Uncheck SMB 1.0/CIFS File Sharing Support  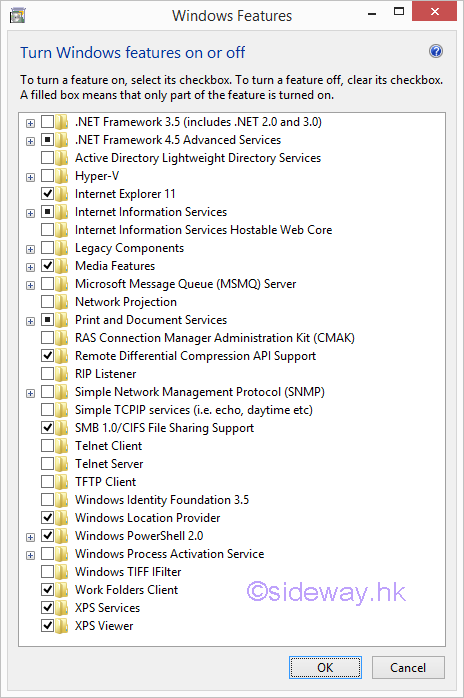(47, 427)
